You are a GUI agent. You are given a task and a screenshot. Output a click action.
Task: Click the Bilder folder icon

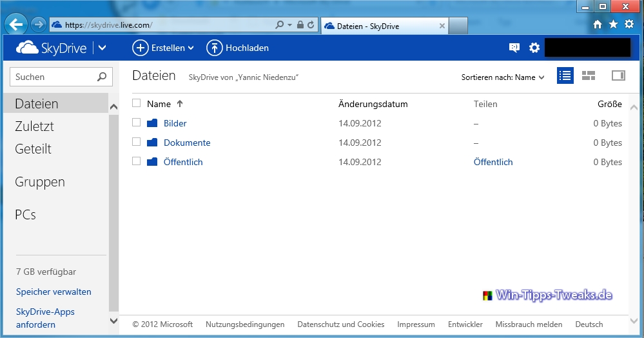coord(152,123)
